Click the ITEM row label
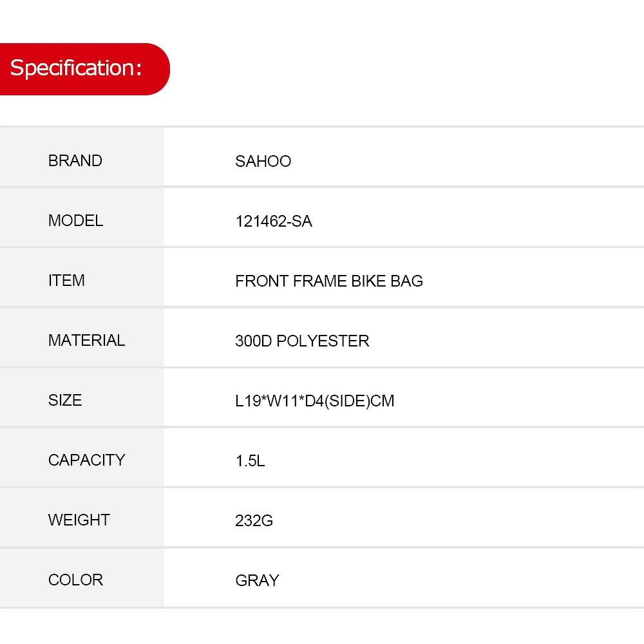The width and height of the screenshot is (644, 644). click(x=66, y=280)
